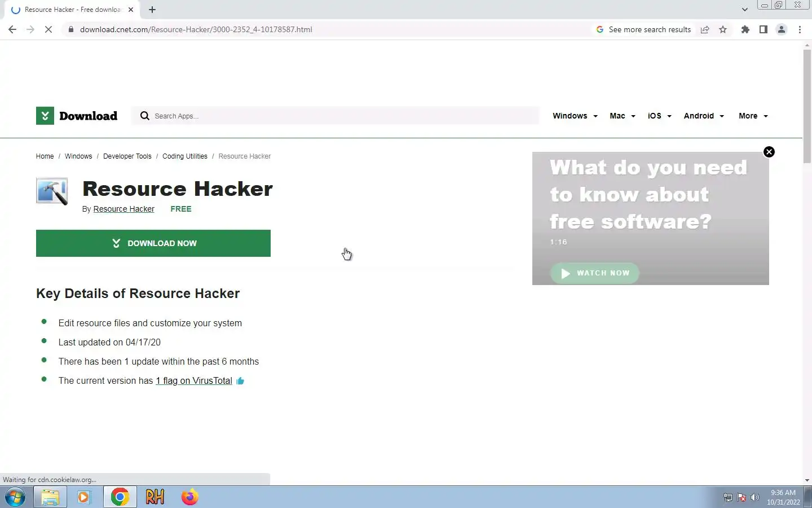The image size is (812, 508).
Task: Open the taskbar Chrome icon
Action: coord(120,497)
